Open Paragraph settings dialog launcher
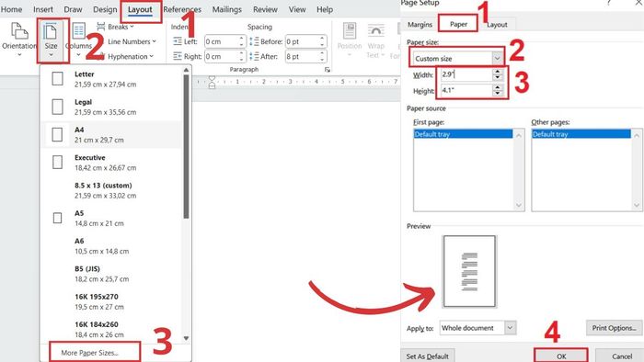 [x=328, y=70]
